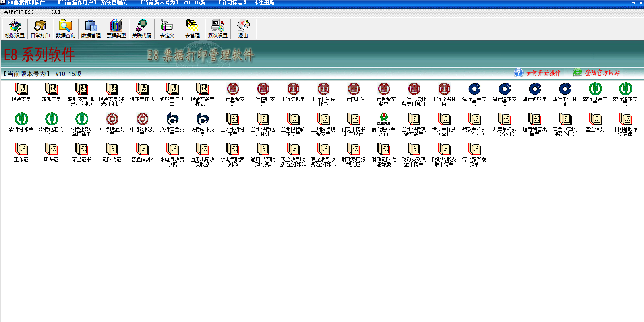Open 借支单样式一（套打） template
The width and height of the screenshot is (644, 322).
click(444, 124)
